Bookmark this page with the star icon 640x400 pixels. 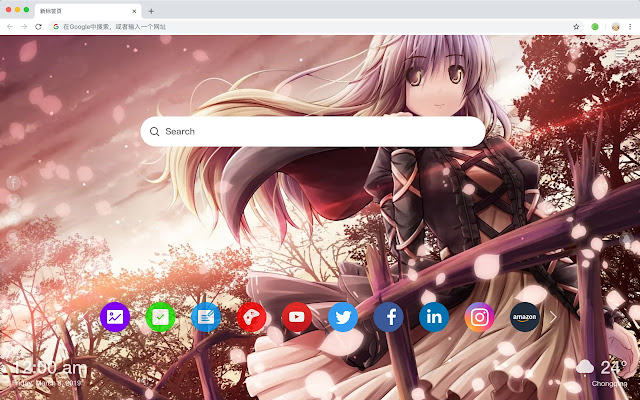[576, 27]
